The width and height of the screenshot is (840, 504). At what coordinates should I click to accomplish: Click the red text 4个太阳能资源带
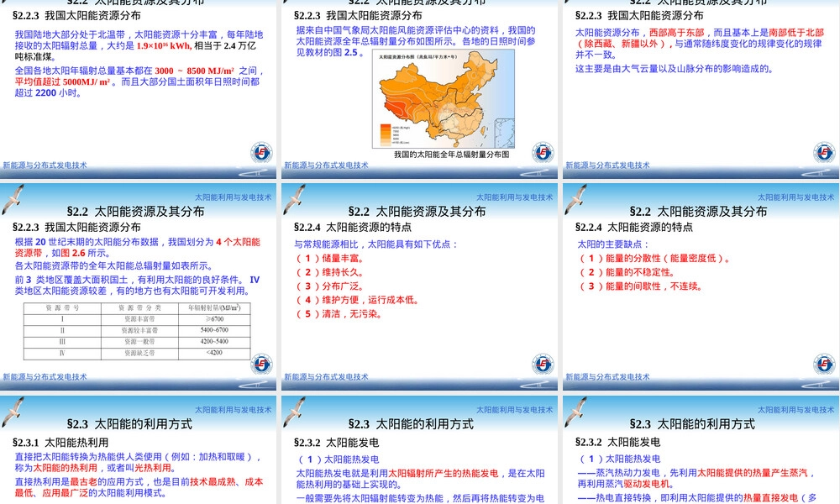(x=138, y=248)
